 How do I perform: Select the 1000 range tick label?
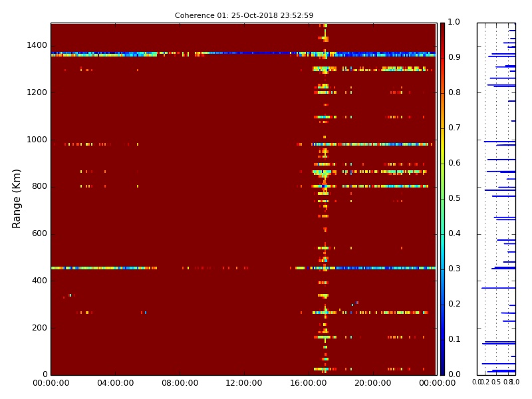(37, 140)
